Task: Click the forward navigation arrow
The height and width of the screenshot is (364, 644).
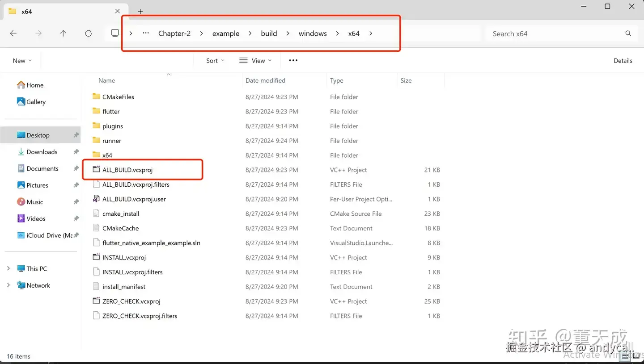Action: (38, 33)
